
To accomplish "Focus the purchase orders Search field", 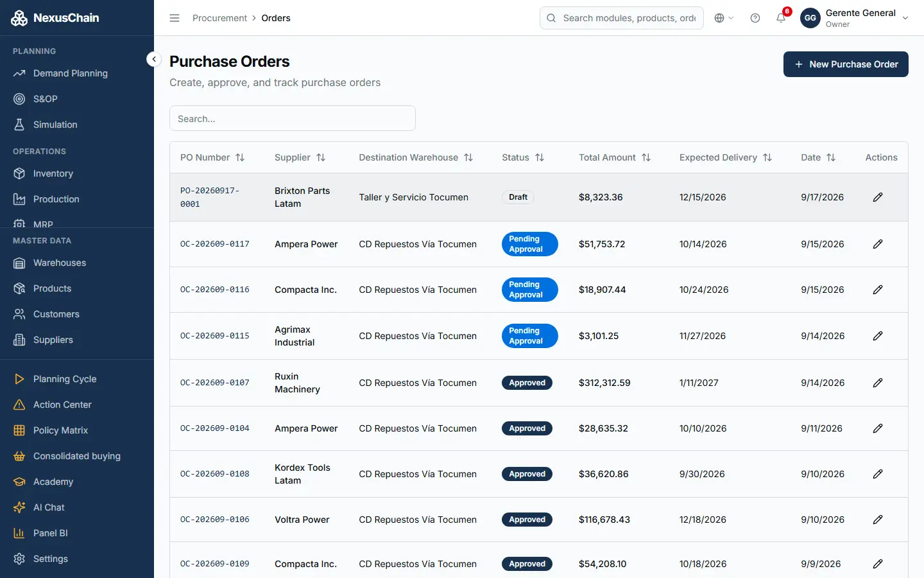I will coord(293,118).
